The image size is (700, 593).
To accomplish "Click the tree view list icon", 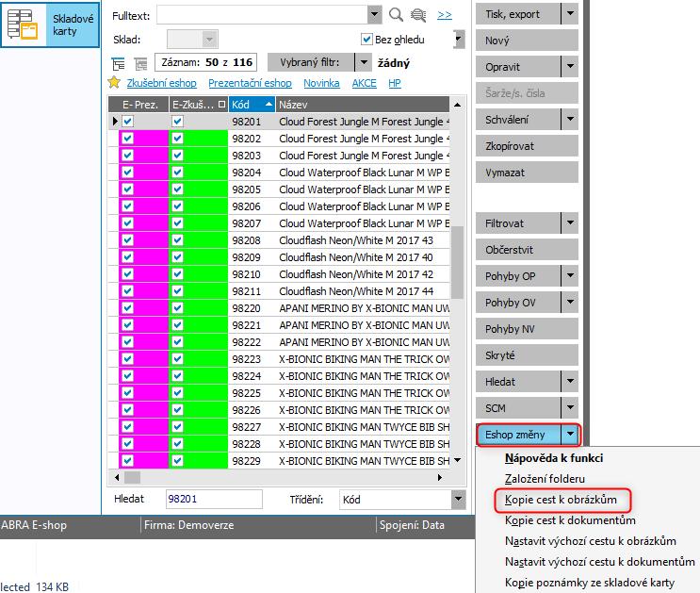I will tap(119, 63).
